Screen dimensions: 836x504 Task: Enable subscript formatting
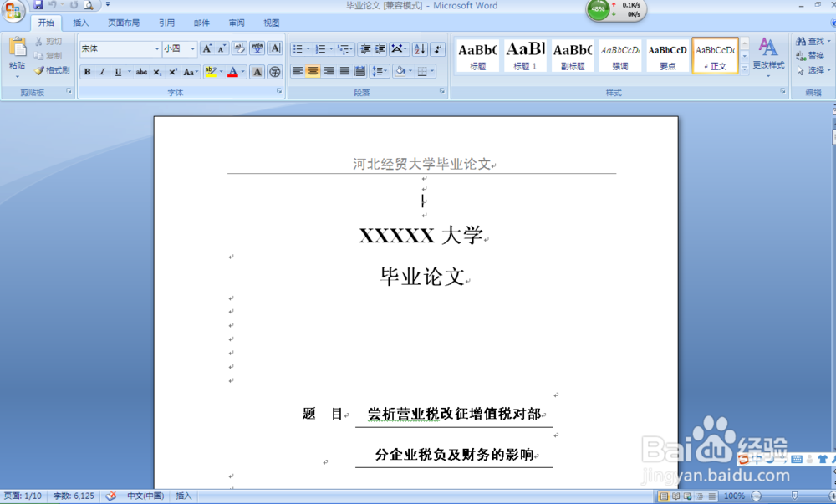pyautogui.click(x=156, y=72)
